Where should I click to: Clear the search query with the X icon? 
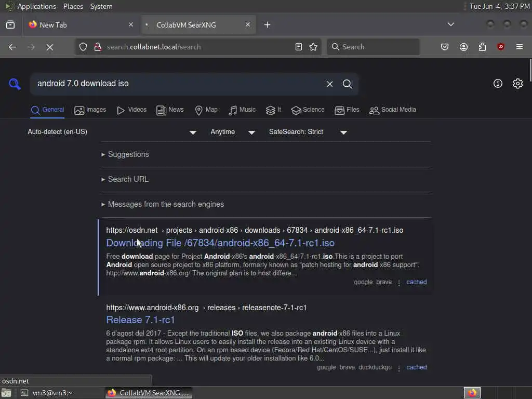point(329,84)
